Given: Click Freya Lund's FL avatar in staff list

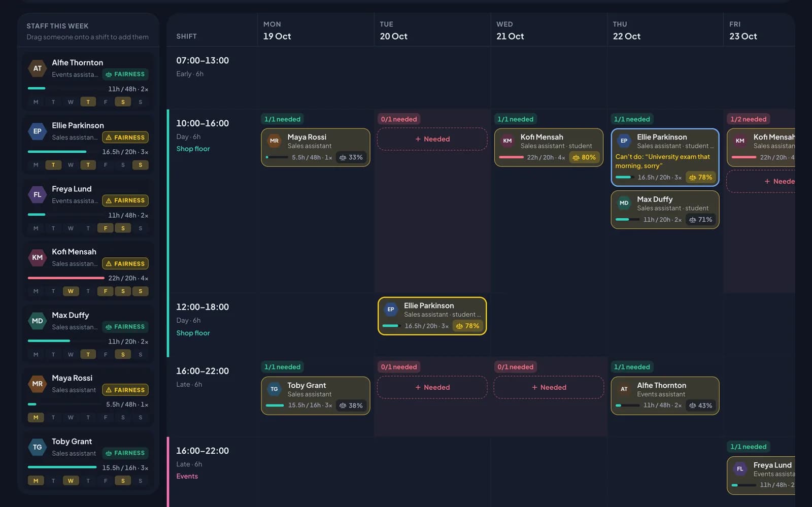Looking at the screenshot, I should (x=38, y=195).
